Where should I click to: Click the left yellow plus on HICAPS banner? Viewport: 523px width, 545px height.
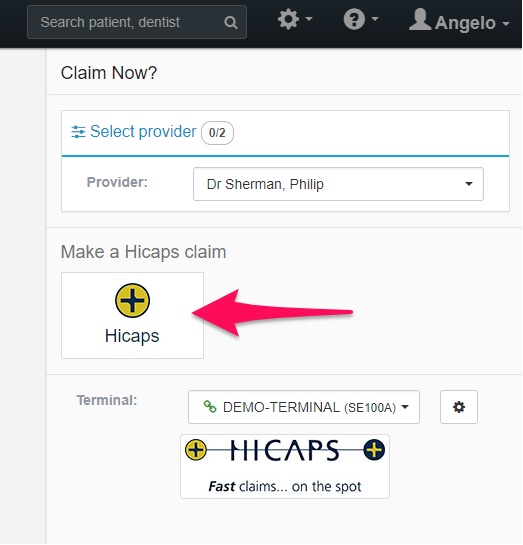click(x=196, y=450)
